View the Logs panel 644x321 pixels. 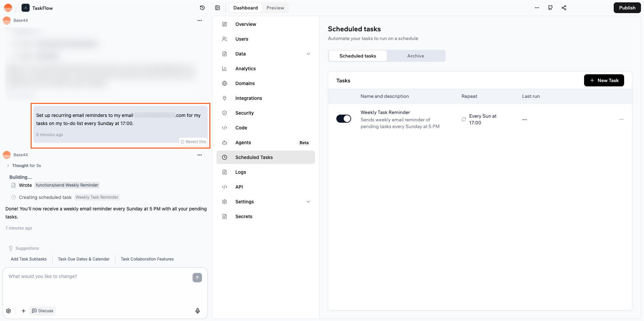pos(240,172)
